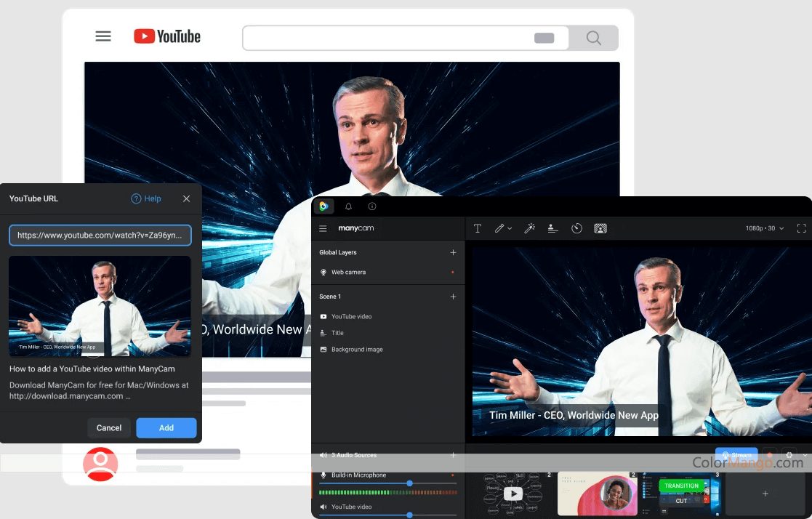Open Help in the YouTube URL dialog
Image resolution: width=812 pixels, height=519 pixels.
146,198
